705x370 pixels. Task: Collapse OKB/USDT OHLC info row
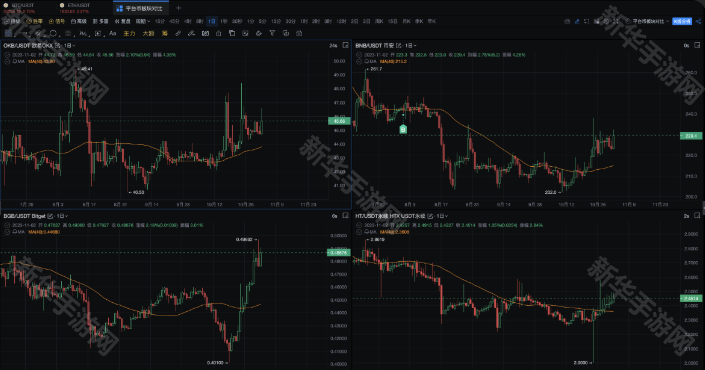[7, 55]
